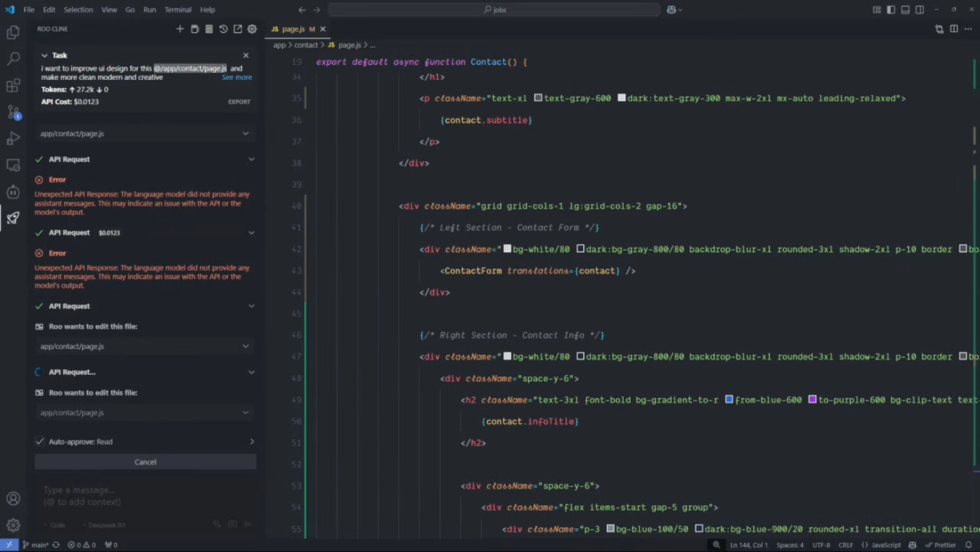Click the Cancel button
The height and width of the screenshot is (552, 980).
pyautogui.click(x=146, y=462)
